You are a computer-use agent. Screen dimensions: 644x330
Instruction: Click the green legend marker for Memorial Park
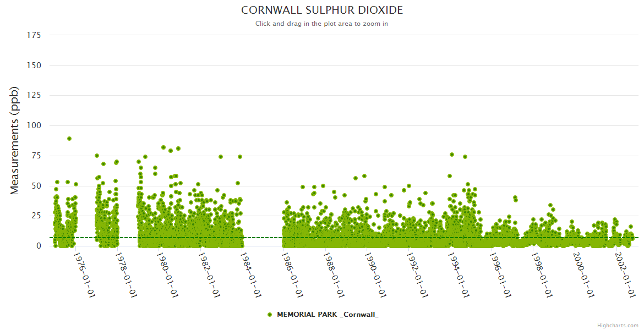[270, 315]
